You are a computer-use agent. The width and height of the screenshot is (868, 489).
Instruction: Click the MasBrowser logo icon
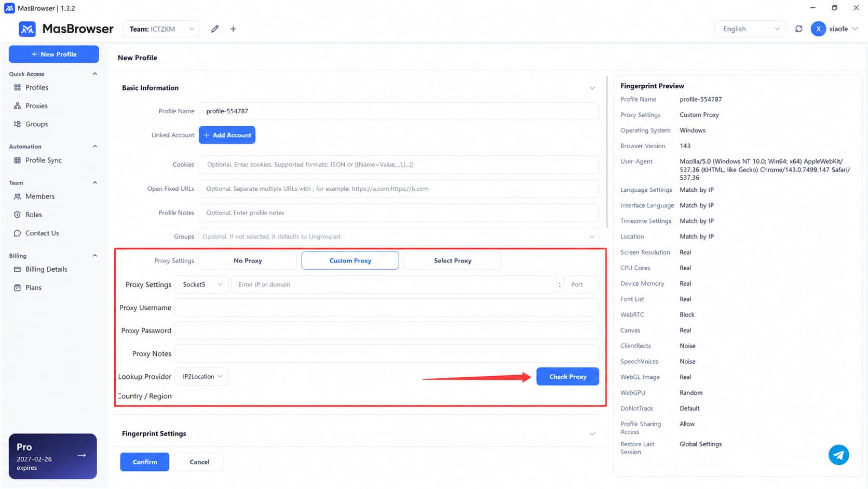[27, 29]
